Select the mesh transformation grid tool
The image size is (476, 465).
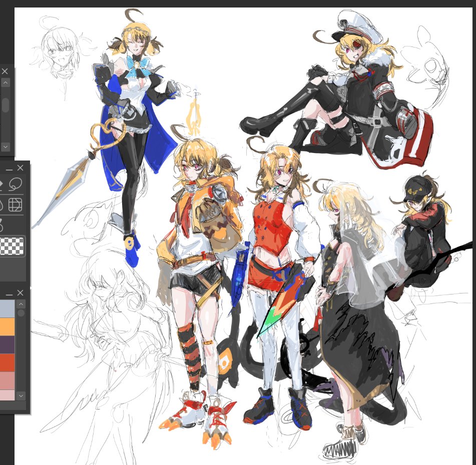click(x=15, y=204)
